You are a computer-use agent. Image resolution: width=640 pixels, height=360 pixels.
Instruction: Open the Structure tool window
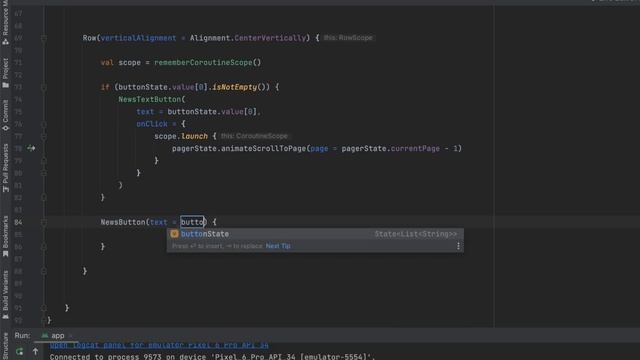(x=5, y=346)
